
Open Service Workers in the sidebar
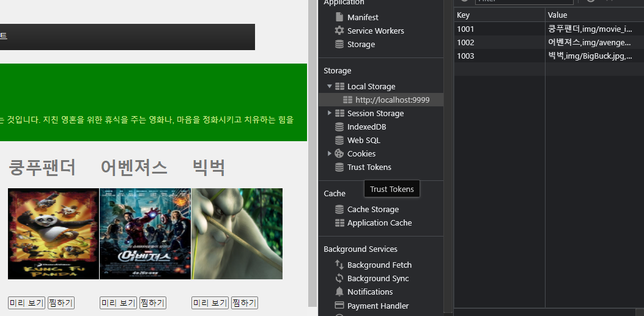click(376, 31)
